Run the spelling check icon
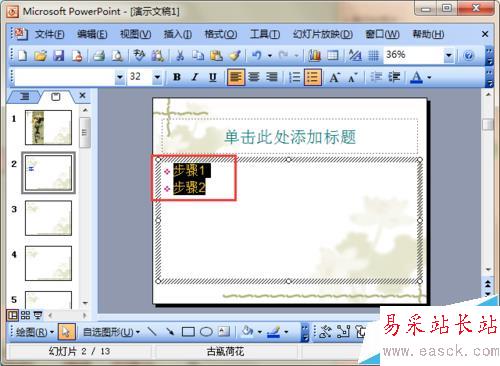500x366 pixels. pos(139,56)
